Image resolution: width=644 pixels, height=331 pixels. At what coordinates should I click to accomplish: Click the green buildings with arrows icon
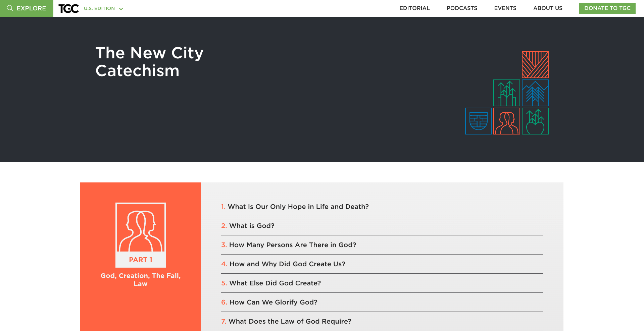pos(506,93)
